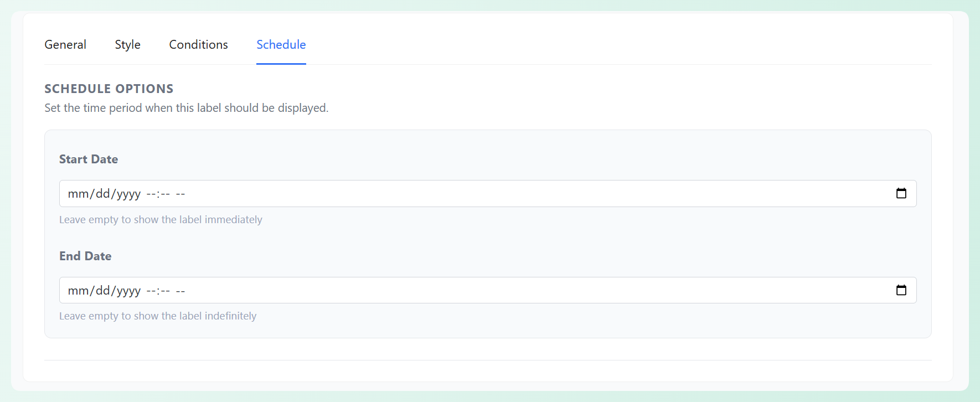
Task: Select the day segment in Start Date
Action: point(102,194)
